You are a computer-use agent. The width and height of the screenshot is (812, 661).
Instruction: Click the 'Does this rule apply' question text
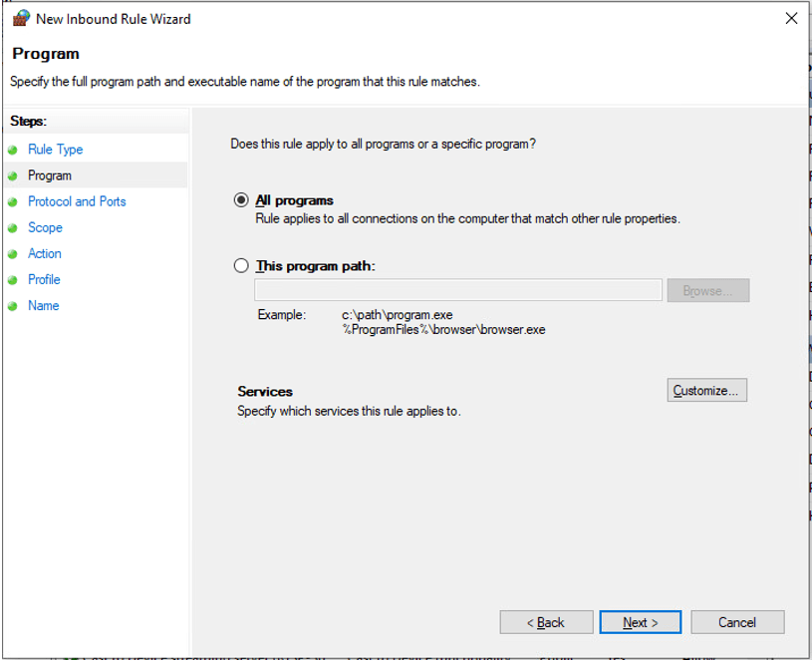point(384,144)
